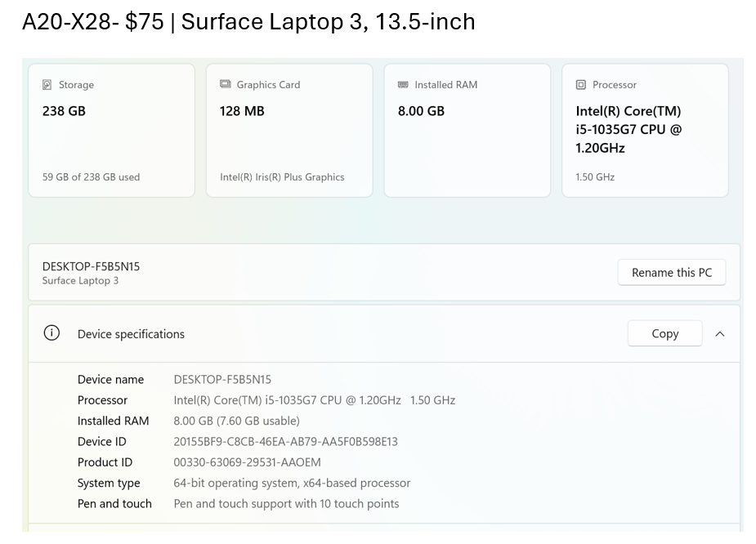Click the Graphics Card icon
This screenshot has width=756, height=544.
click(x=224, y=84)
